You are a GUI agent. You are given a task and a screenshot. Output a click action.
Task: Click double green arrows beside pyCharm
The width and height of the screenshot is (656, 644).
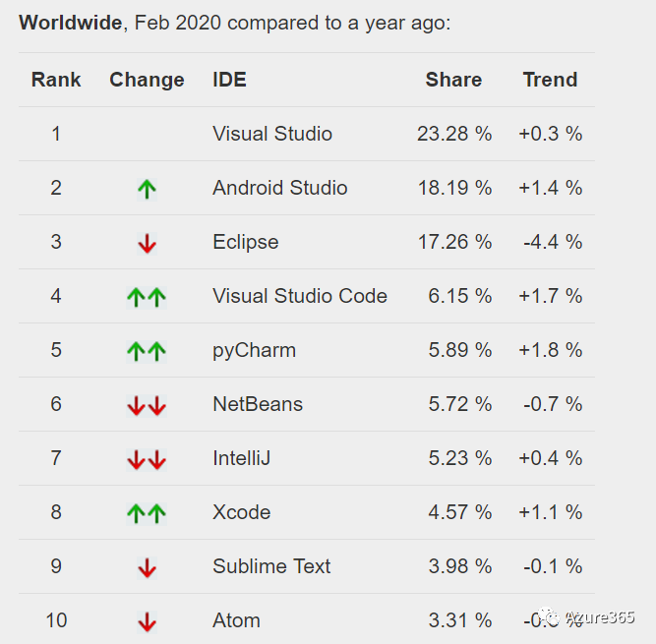pyautogui.click(x=147, y=351)
